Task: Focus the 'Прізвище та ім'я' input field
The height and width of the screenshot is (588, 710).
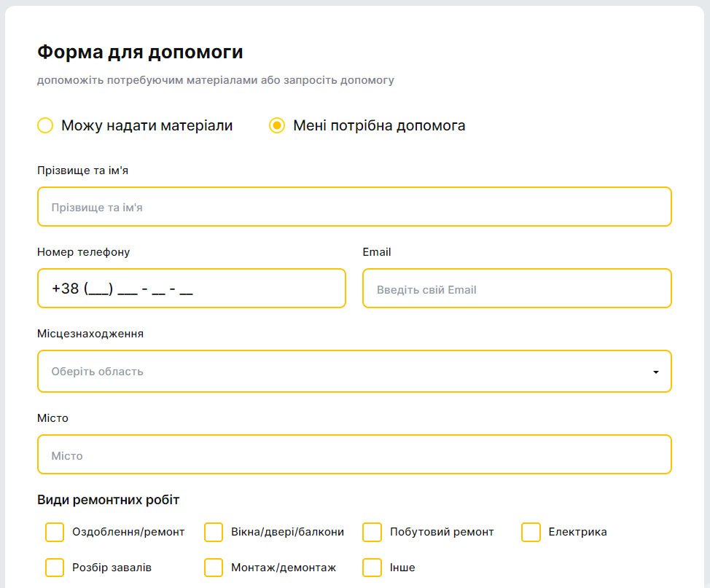Action: pyautogui.click(x=354, y=207)
